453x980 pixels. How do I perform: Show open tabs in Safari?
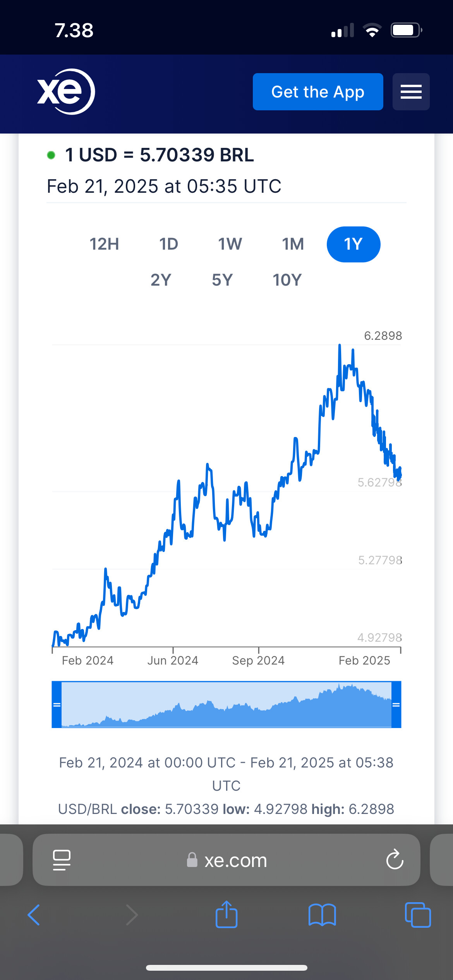coord(418,915)
